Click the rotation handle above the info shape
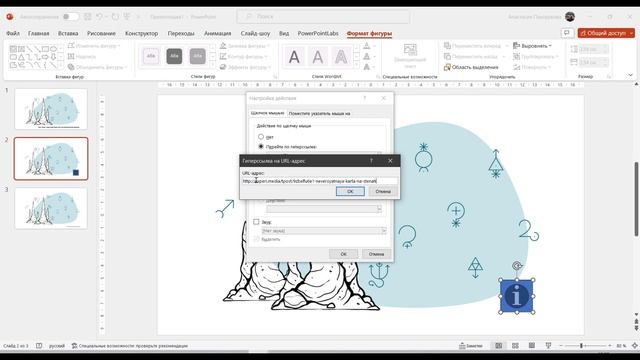Image resolution: width=640 pixels, height=360 pixels. 517,266
